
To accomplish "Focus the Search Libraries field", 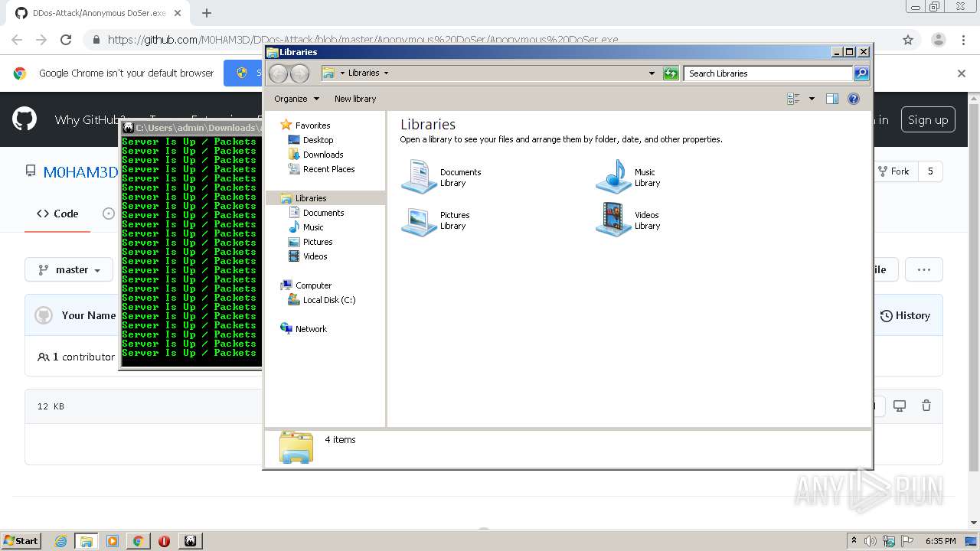I will [768, 73].
